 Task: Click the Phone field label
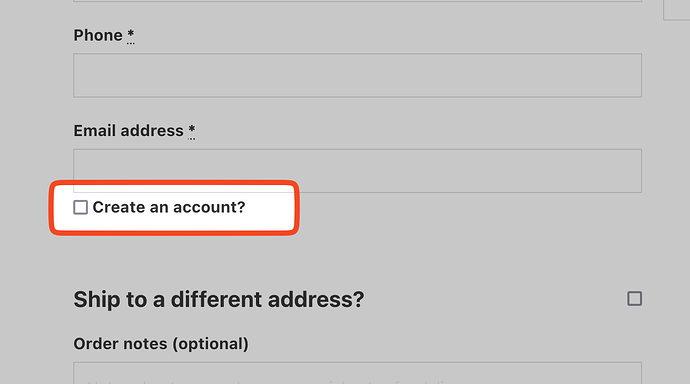pos(98,35)
